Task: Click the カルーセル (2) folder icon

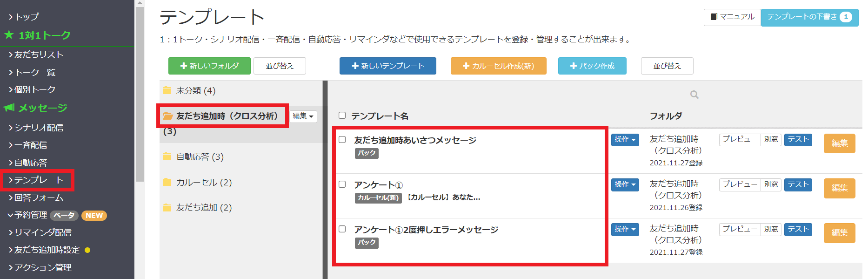Action: [167, 182]
